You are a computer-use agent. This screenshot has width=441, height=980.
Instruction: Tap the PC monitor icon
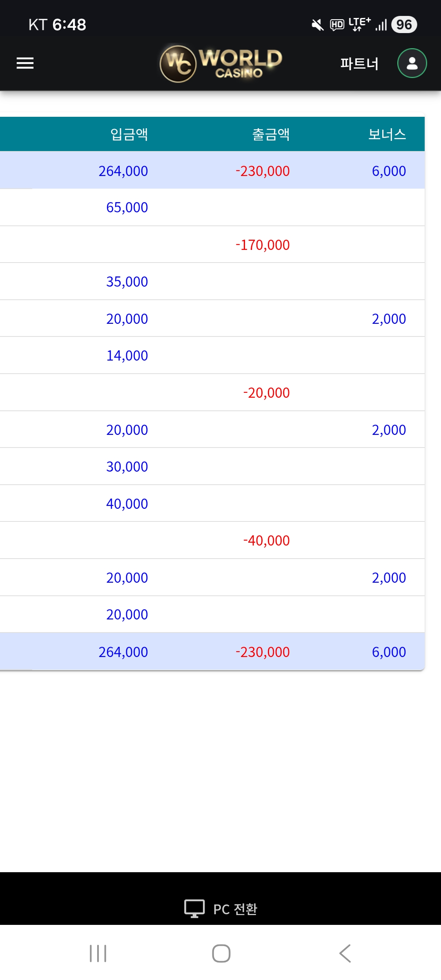[194, 909]
